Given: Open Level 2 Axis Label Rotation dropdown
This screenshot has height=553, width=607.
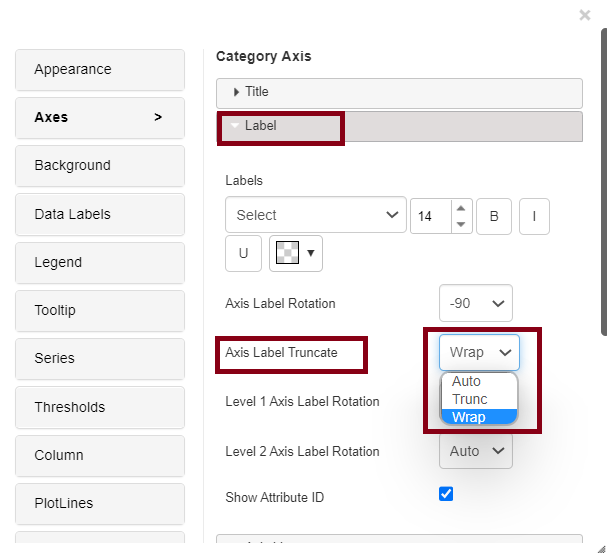Looking at the screenshot, I should click(x=475, y=451).
